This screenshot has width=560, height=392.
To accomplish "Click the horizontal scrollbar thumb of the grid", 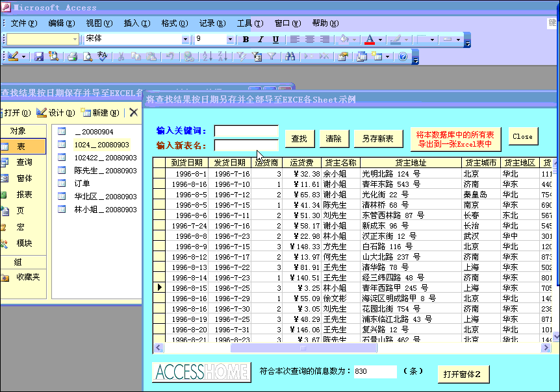I will [303, 348].
